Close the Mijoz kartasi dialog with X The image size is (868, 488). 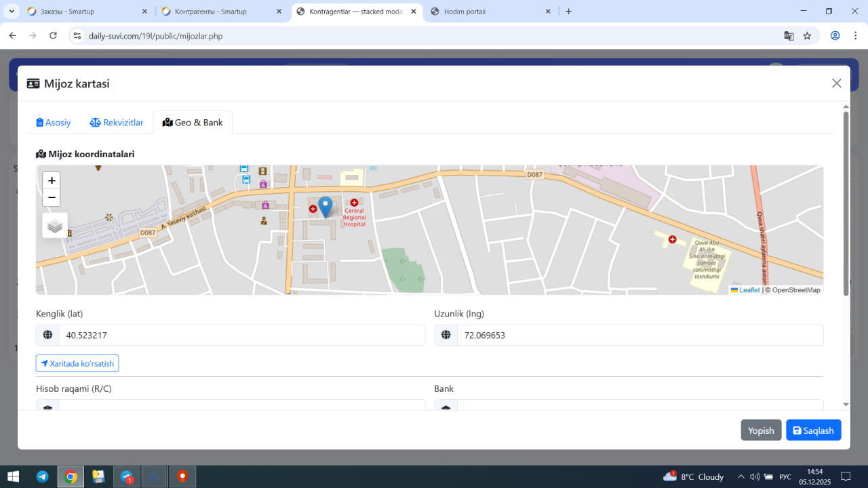click(x=836, y=83)
